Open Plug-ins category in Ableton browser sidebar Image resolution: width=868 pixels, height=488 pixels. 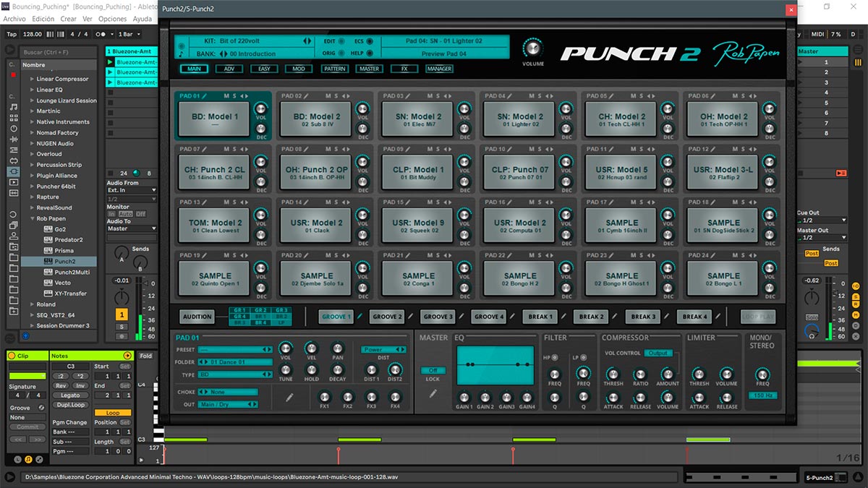pos(13,171)
